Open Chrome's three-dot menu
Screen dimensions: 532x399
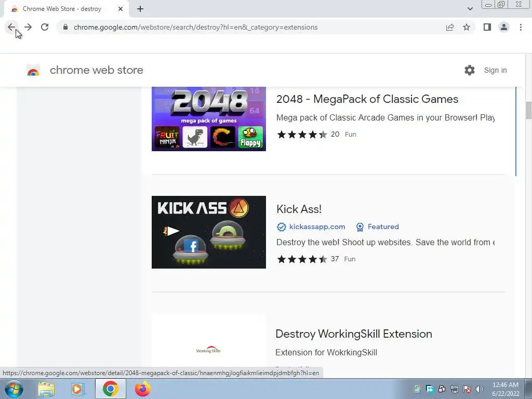point(521,27)
